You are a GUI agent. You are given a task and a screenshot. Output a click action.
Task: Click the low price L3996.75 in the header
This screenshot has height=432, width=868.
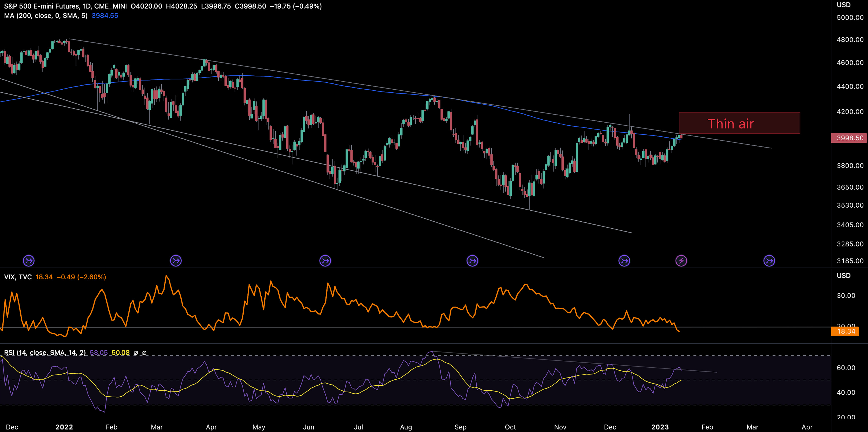pos(216,6)
